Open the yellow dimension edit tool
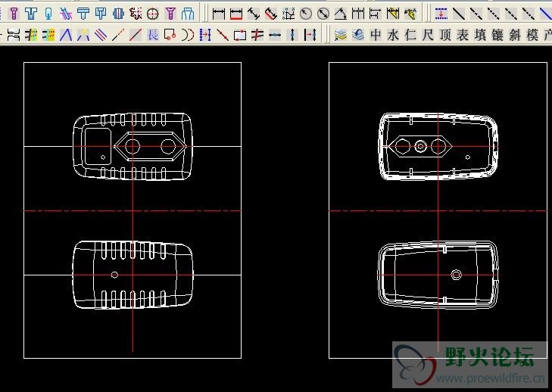The width and height of the screenshot is (552, 392). click(393, 14)
